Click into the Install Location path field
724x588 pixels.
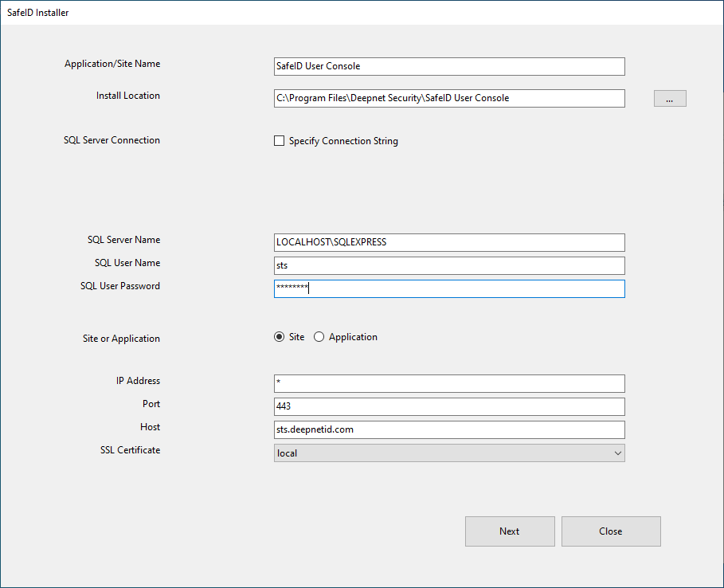click(448, 98)
